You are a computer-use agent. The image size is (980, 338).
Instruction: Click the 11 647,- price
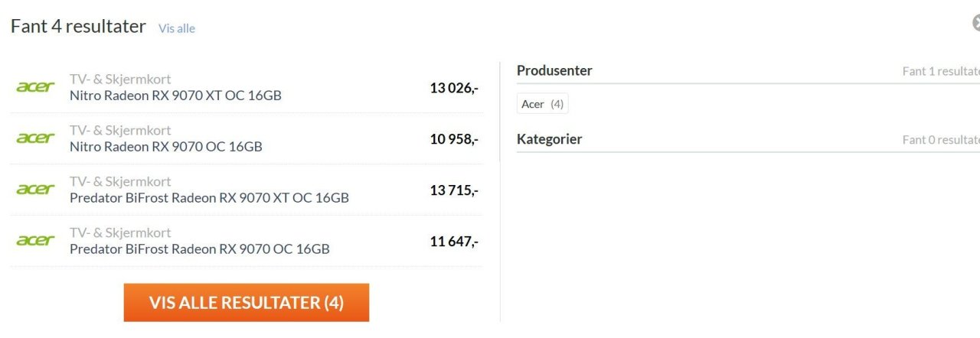(454, 242)
